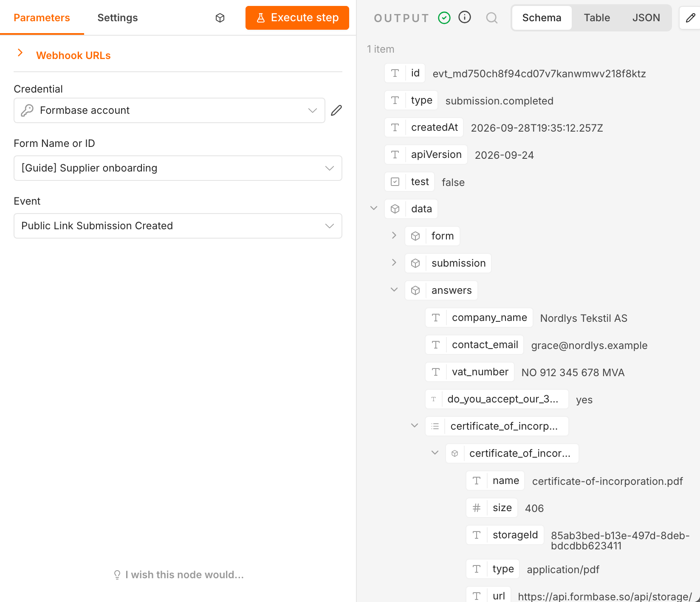The width and height of the screenshot is (700, 602).
Task: Collapse the answers object node
Action: pos(394,290)
